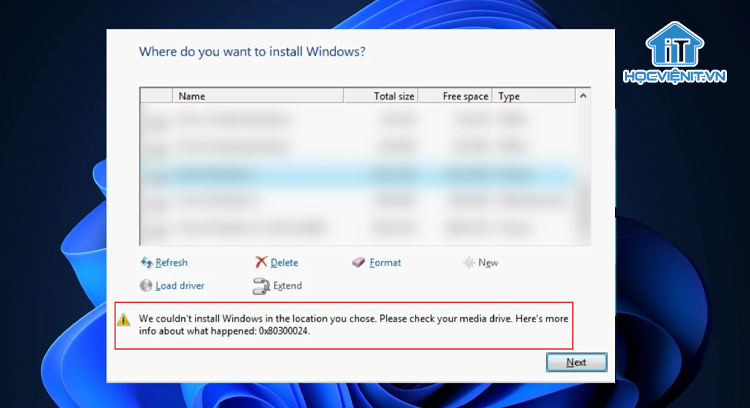Sort by the Type column header
This screenshot has width=750, height=408.
(534, 96)
